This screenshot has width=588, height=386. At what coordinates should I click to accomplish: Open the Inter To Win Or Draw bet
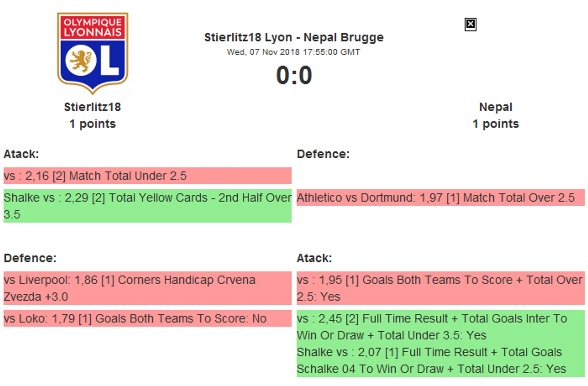[440, 327]
